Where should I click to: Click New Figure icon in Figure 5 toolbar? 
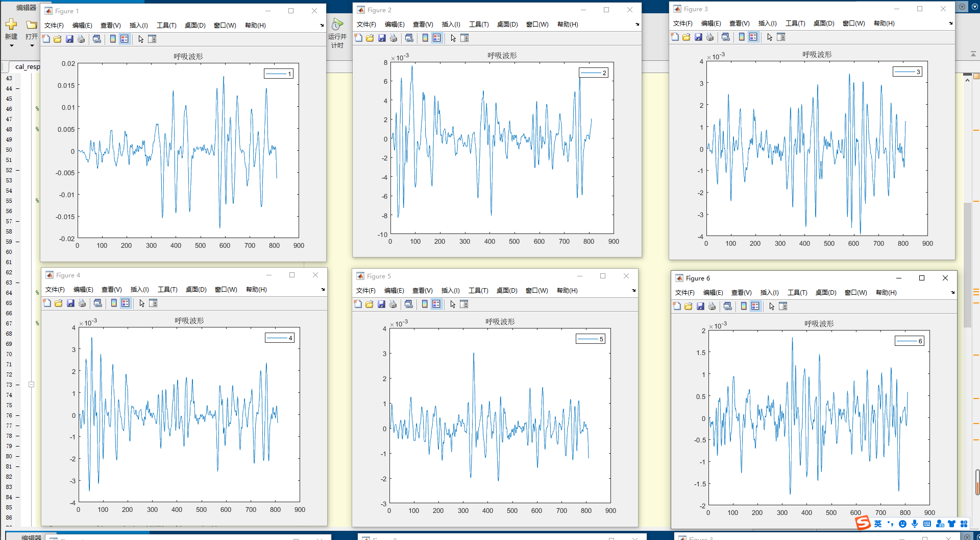click(358, 304)
